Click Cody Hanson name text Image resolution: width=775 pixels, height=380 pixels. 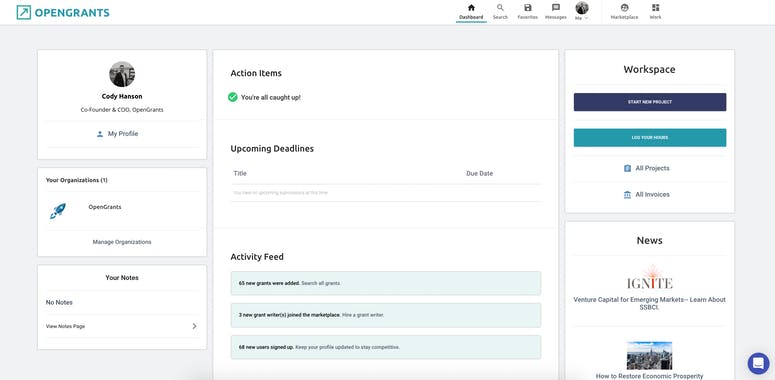122,96
